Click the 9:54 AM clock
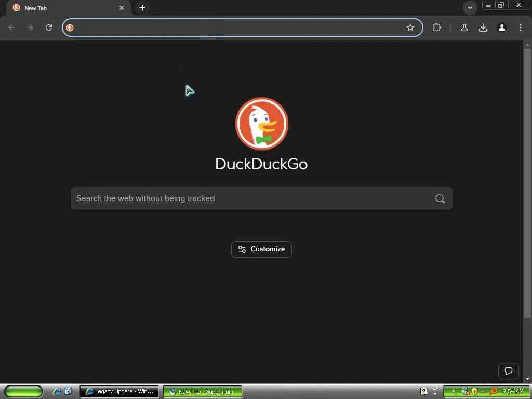 [x=513, y=392]
